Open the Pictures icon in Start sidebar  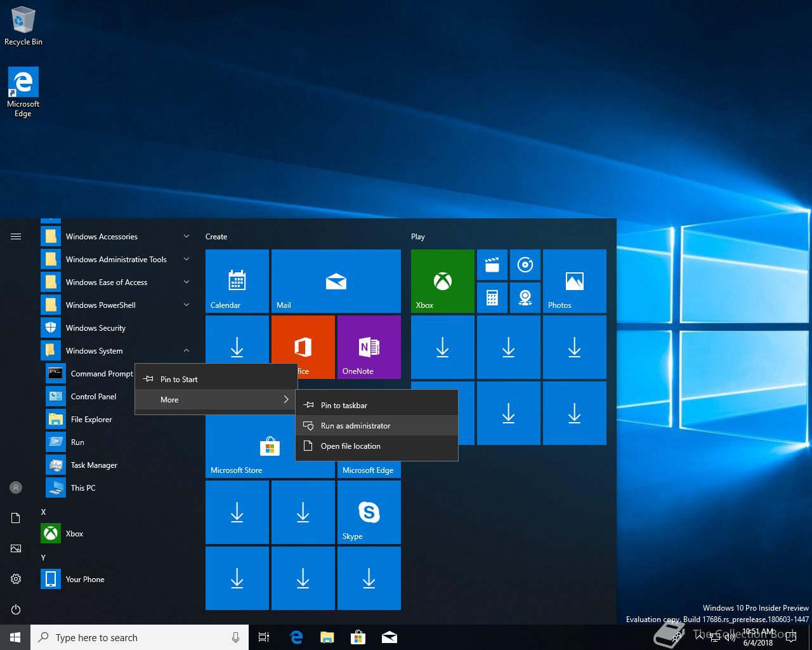16,548
